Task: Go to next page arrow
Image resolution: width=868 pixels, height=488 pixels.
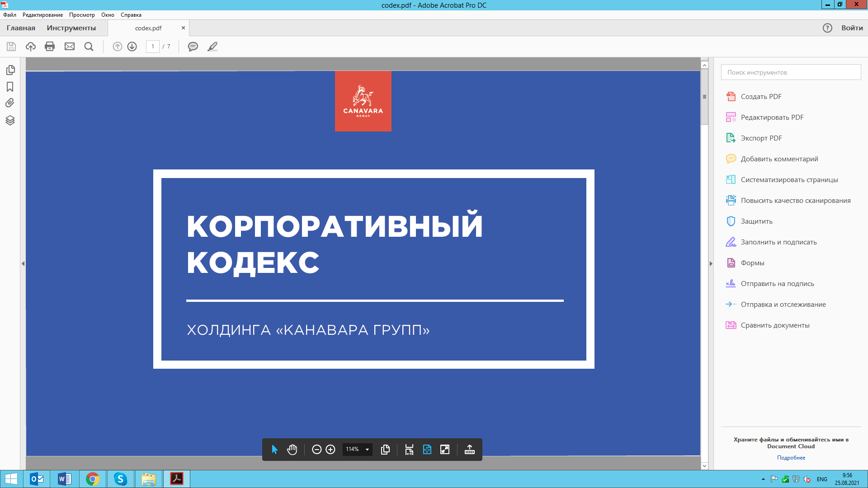Action: pyautogui.click(x=132, y=47)
